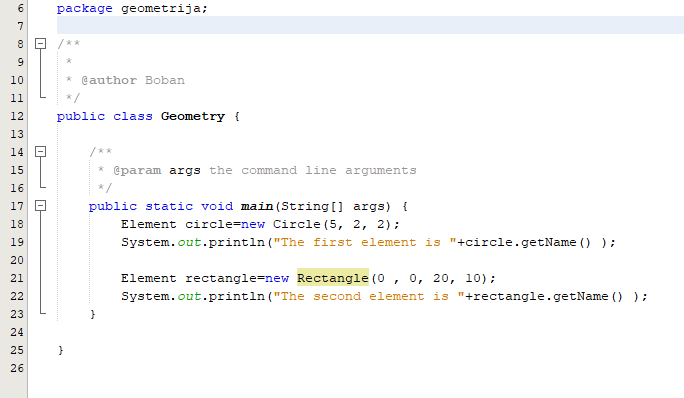Click the 'out' field on line 22
684x398 pixels.
click(189, 296)
